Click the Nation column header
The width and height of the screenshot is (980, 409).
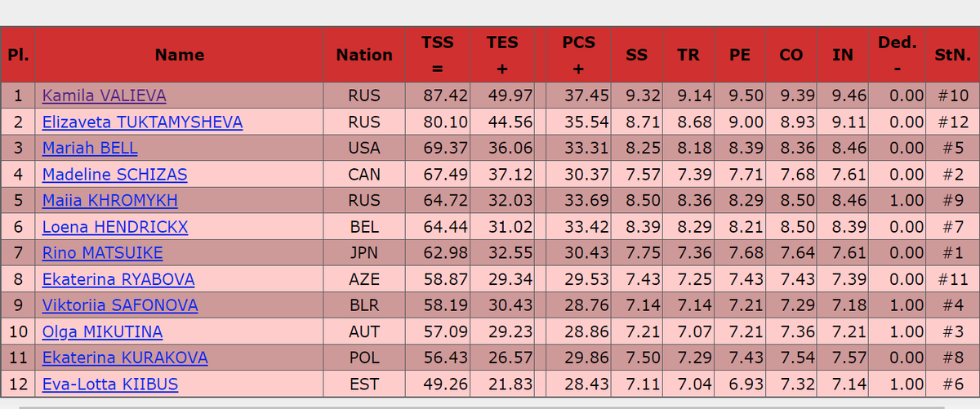pos(364,55)
